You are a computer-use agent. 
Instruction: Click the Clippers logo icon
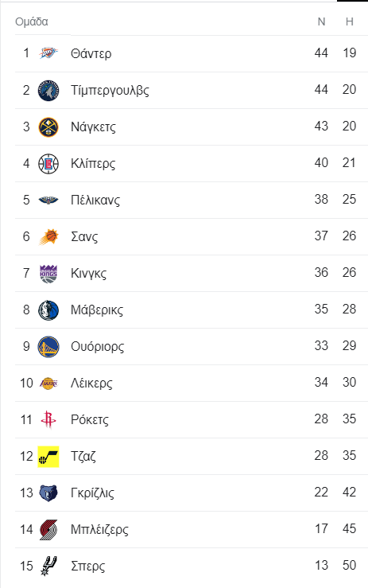pos(48,163)
